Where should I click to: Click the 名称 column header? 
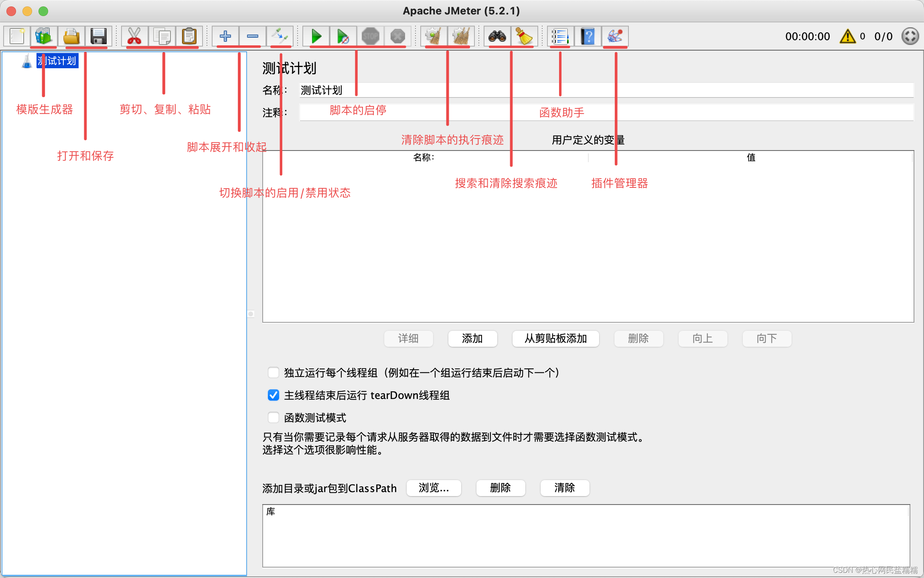pos(425,157)
